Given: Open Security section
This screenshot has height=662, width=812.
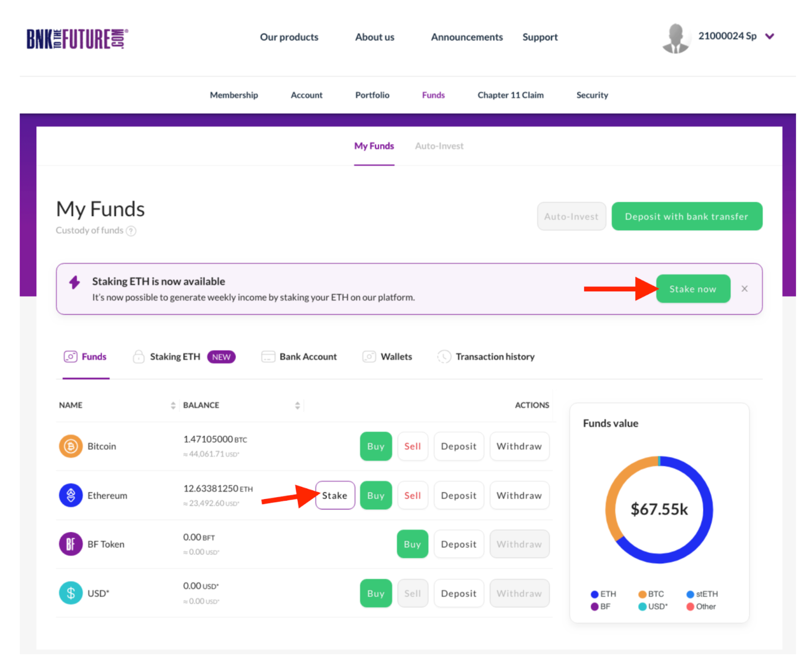Looking at the screenshot, I should (x=592, y=95).
